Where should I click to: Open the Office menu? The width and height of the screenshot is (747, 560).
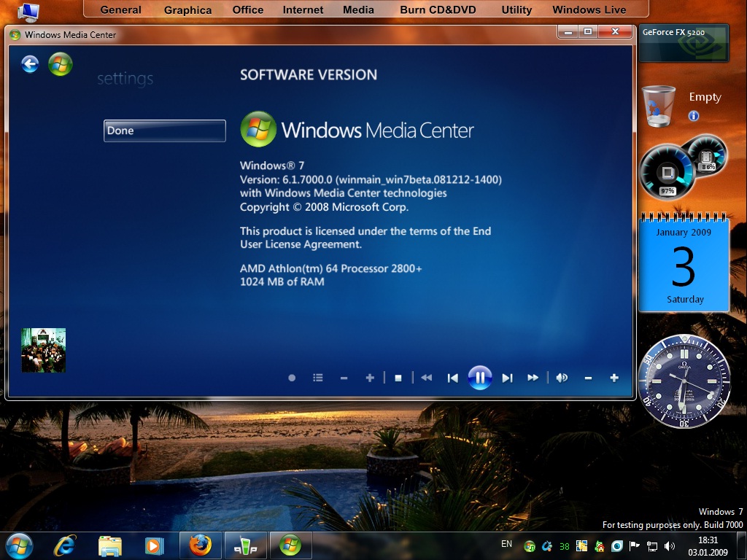click(248, 9)
